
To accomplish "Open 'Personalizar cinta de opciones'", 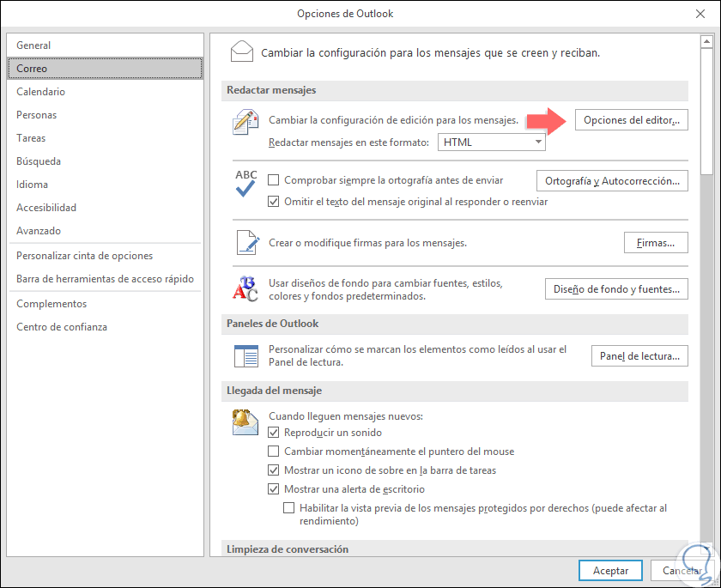I will [106, 256].
